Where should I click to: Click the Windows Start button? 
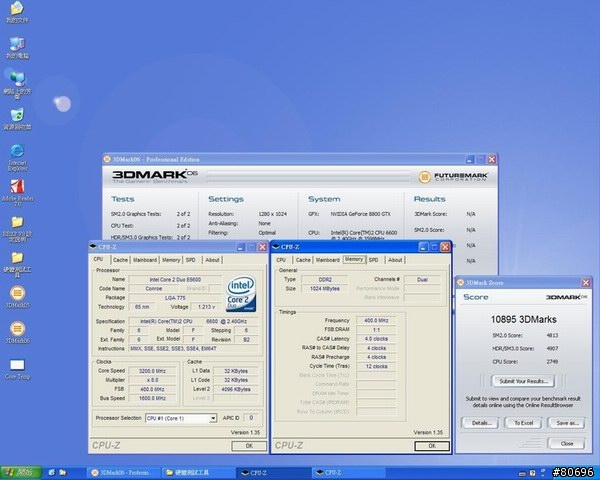click(21, 473)
